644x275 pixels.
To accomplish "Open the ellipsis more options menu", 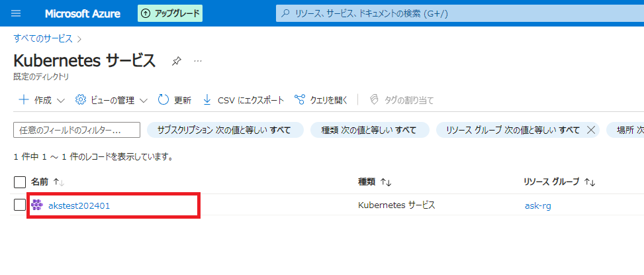I will (x=198, y=61).
